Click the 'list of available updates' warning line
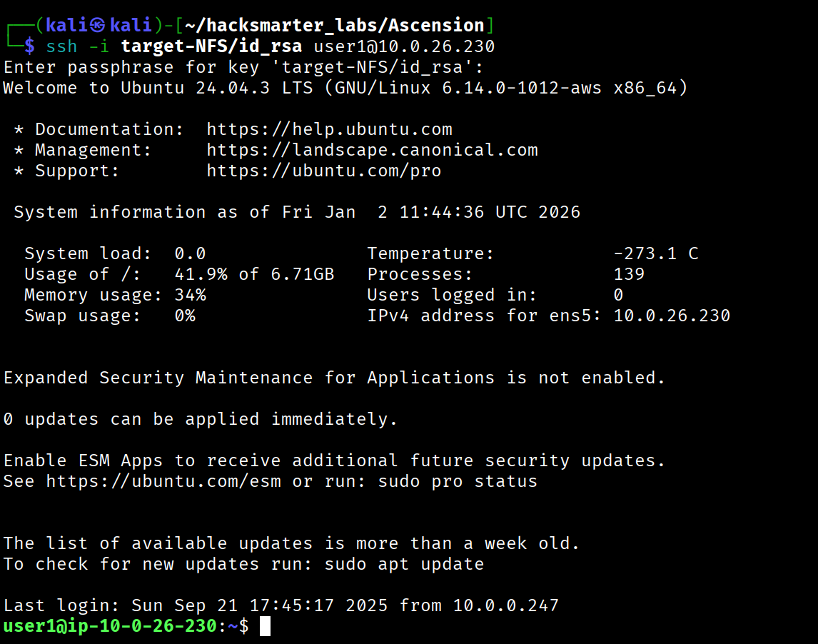The width and height of the screenshot is (818, 644). pos(292,544)
